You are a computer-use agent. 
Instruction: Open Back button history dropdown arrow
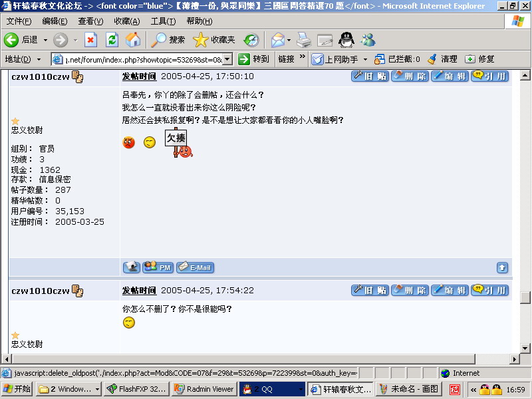pos(45,40)
